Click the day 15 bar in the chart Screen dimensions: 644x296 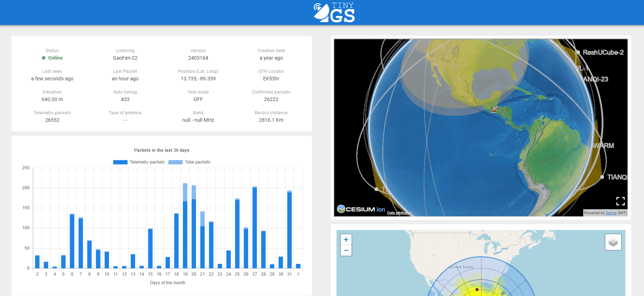(150, 249)
